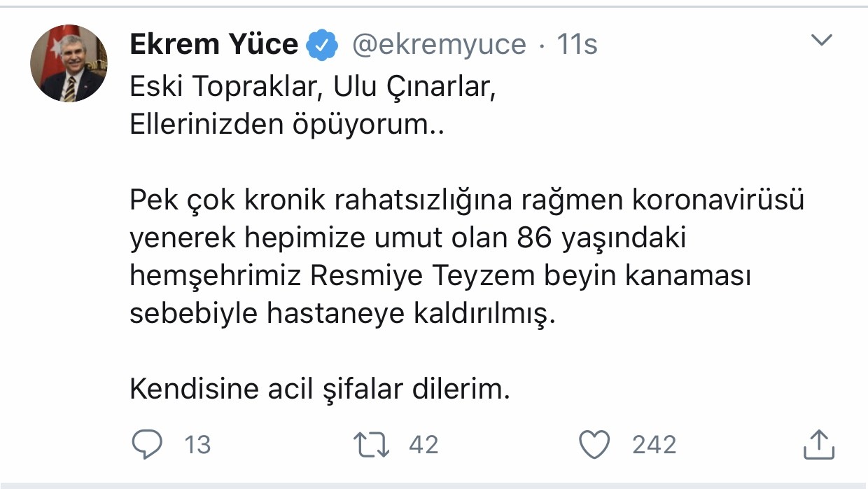View the 242 likes
Image resolution: width=868 pixels, height=489 pixels.
click(652, 443)
